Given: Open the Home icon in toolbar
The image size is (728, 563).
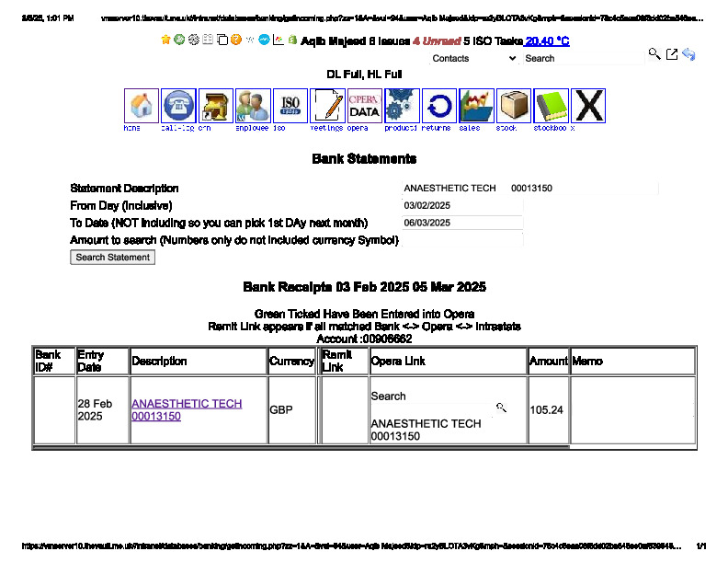Looking at the screenshot, I should point(142,106).
